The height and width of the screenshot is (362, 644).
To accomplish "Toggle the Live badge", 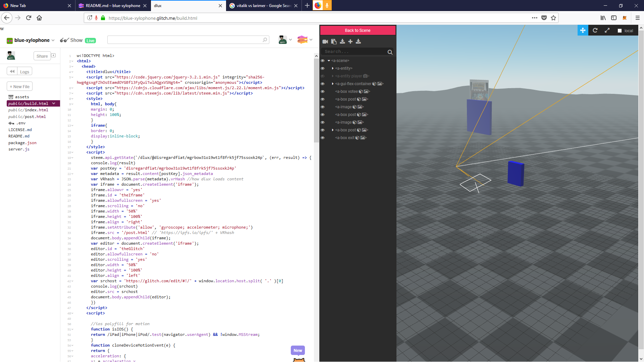I will pyautogui.click(x=90, y=41).
